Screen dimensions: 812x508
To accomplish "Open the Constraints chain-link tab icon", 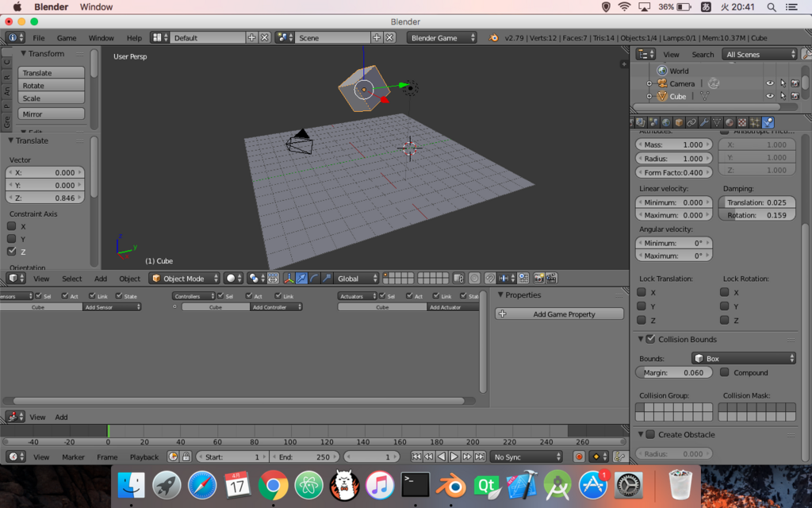I will point(691,122).
